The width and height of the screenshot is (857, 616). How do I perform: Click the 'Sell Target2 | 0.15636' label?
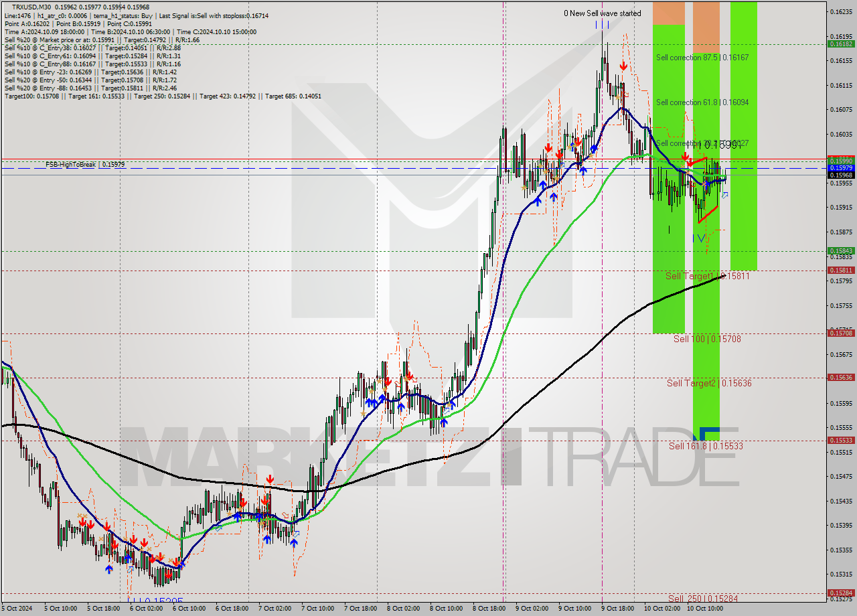[x=709, y=383]
